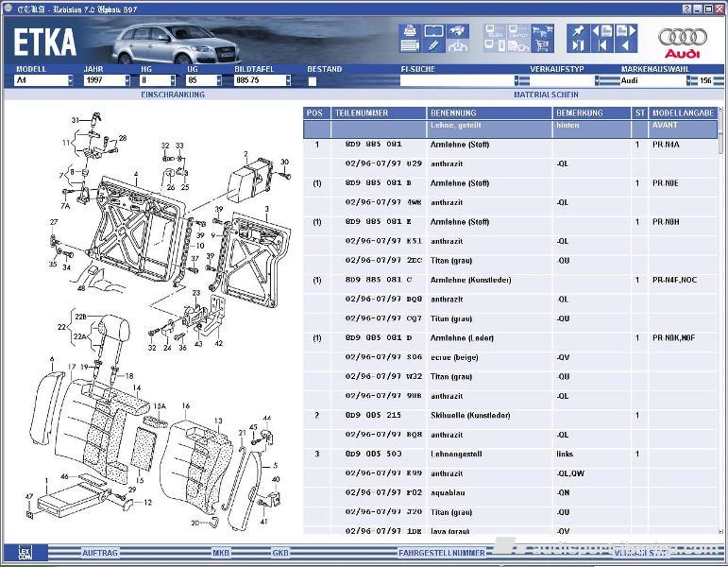Click the FI-SUCHE input field
The height and width of the screenshot is (567, 728).
point(457,80)
